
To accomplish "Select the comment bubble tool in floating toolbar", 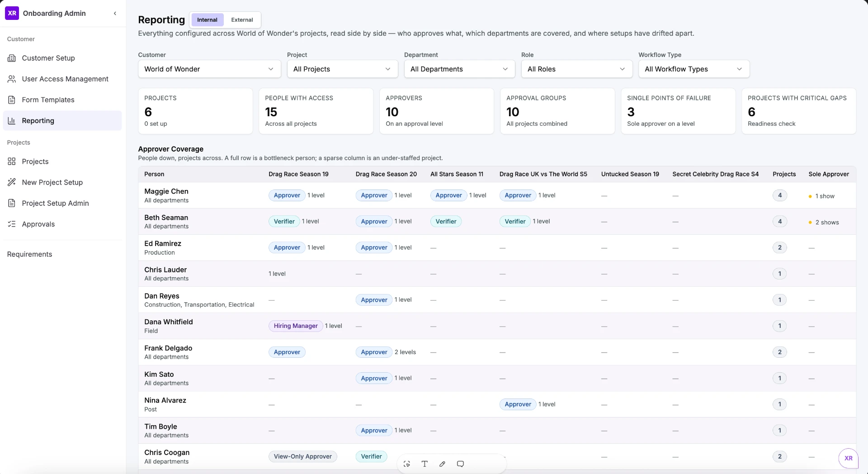I will pos(460,464).
